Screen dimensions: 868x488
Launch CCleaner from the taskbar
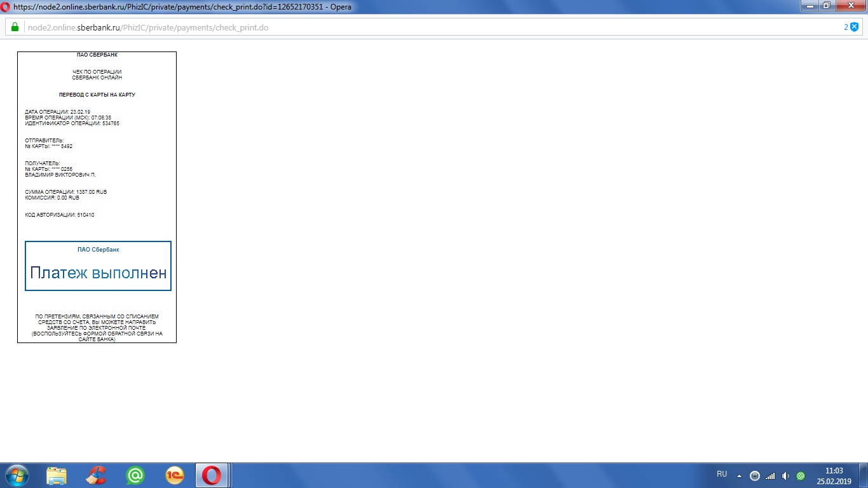pos(96,475)
